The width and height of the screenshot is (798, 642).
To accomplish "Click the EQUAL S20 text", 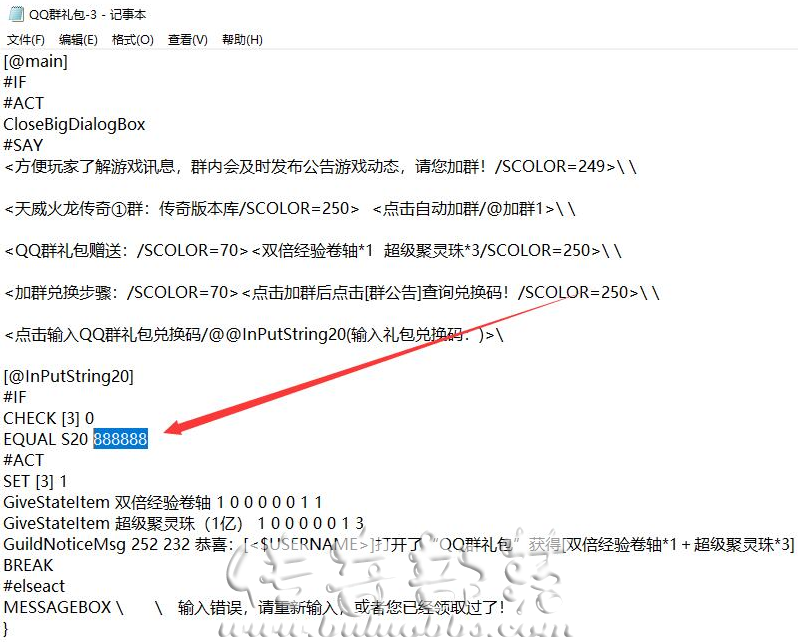I will pos(46,439).
